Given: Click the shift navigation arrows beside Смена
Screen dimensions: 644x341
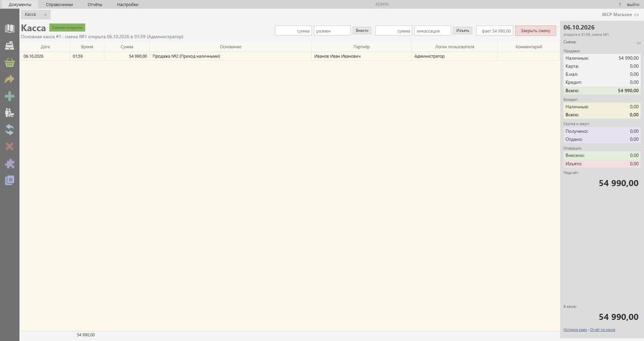Looking at the screenshot, I should click(638, 42).
